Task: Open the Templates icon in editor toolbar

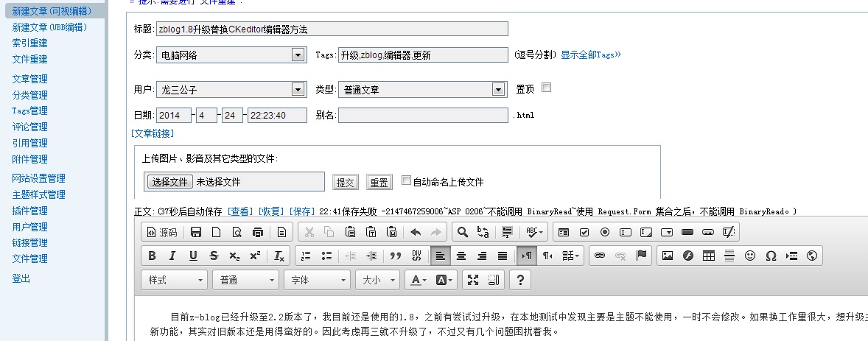Action: (281, 233)
